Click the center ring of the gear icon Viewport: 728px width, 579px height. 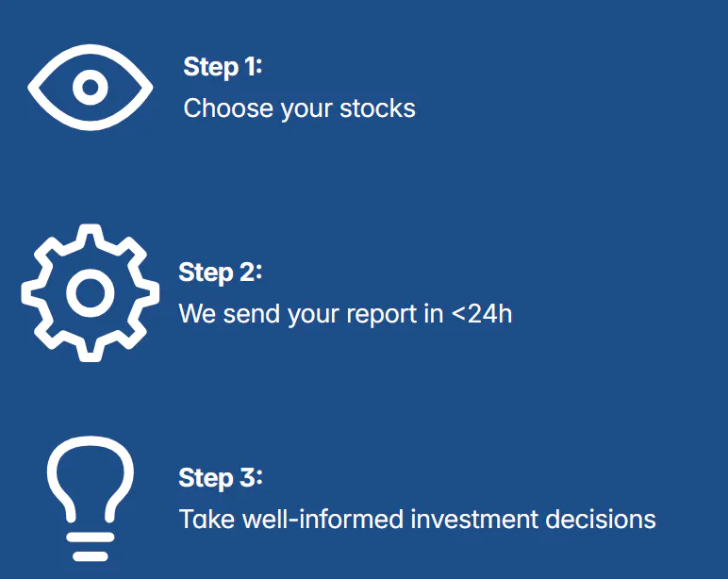(91, 293)
